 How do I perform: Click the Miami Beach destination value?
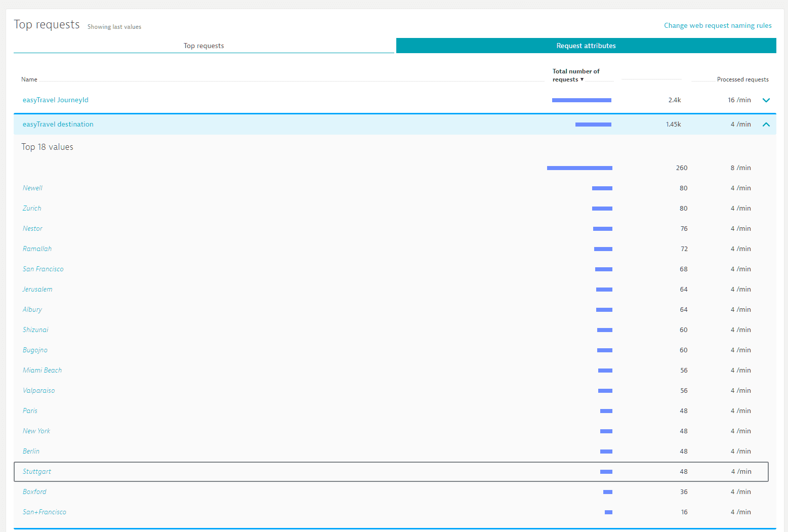pyautogui.click(x=42, y=370)
